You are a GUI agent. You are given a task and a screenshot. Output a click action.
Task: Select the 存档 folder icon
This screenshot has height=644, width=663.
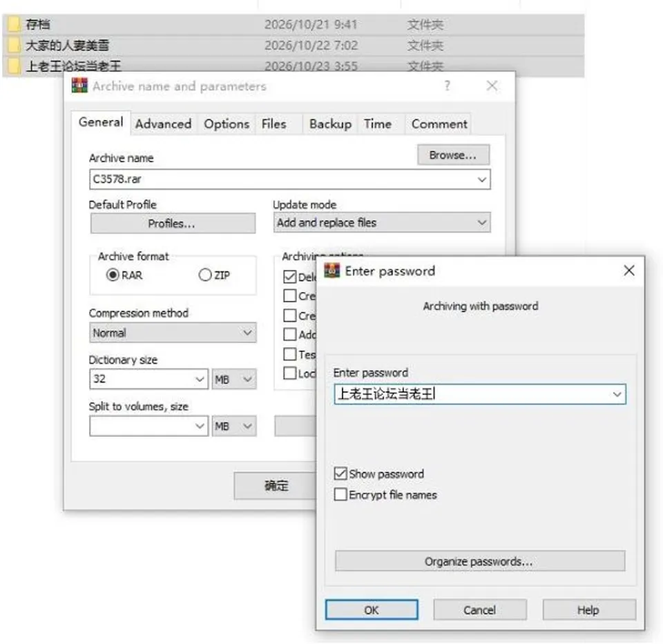[14, 24]
